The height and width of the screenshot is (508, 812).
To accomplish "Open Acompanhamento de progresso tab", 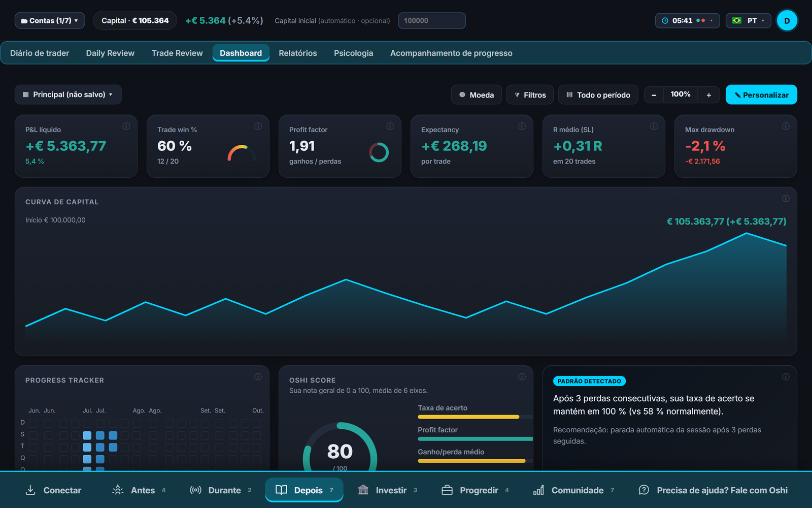I will 451,53.
